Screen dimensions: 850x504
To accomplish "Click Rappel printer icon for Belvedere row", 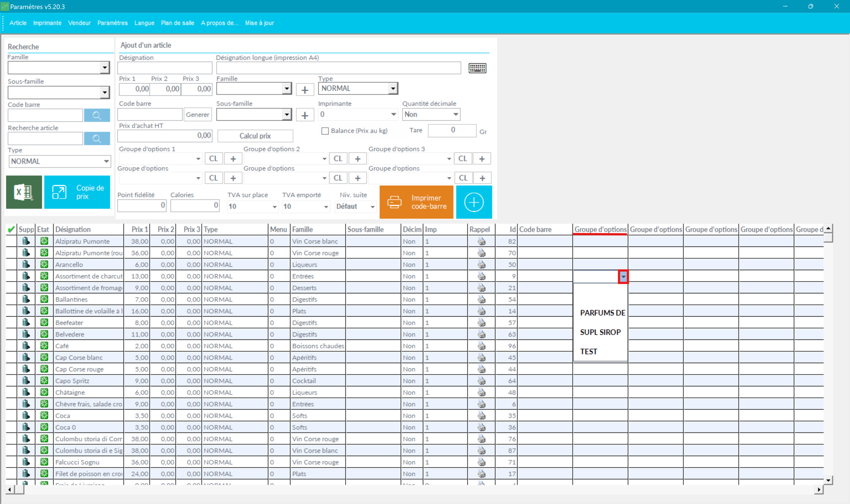I will tap(481, 334).
